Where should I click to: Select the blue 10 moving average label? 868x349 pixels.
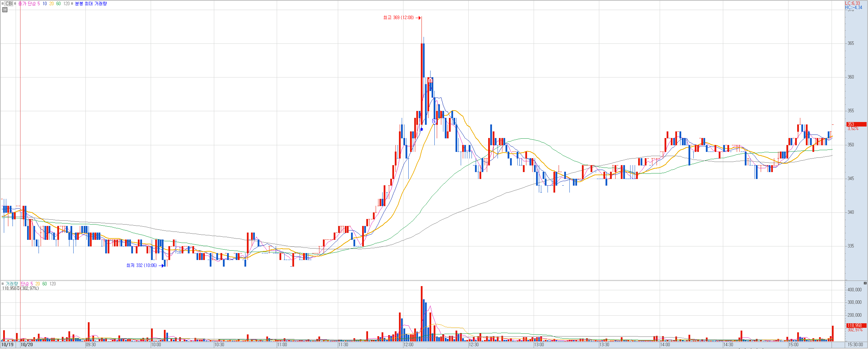coord(44,4)
